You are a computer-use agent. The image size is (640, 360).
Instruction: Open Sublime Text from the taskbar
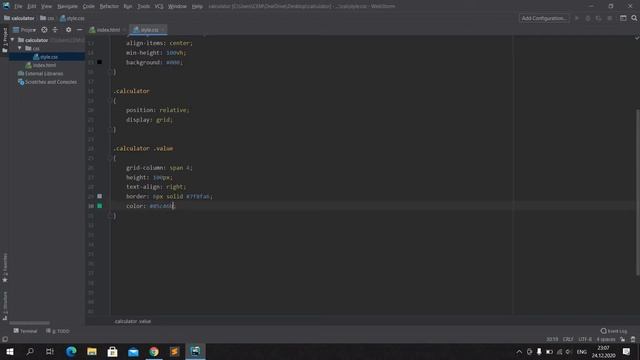175,351
